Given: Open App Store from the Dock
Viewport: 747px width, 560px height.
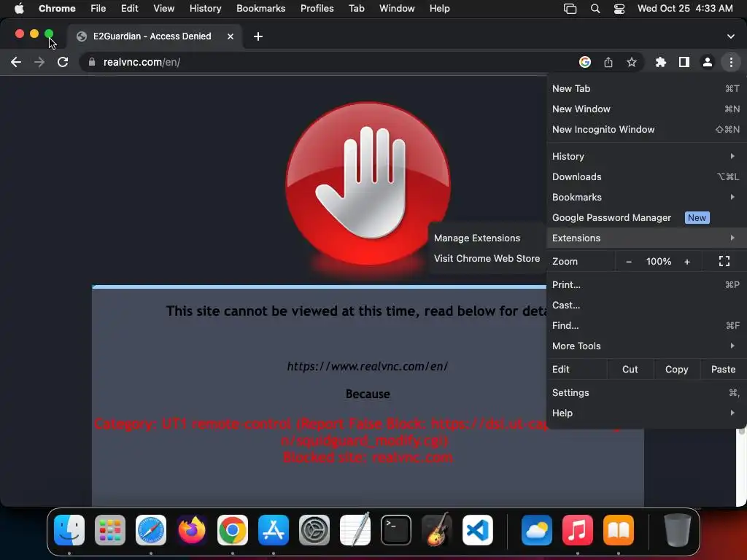Looking at the screenshot, I should pyautogui.click(x=274, y=530).
